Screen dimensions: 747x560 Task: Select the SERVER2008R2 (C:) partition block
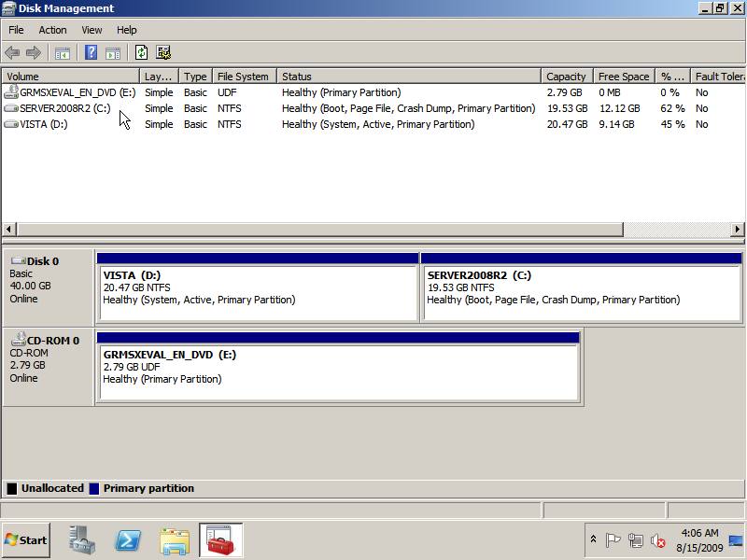(582, 287)
